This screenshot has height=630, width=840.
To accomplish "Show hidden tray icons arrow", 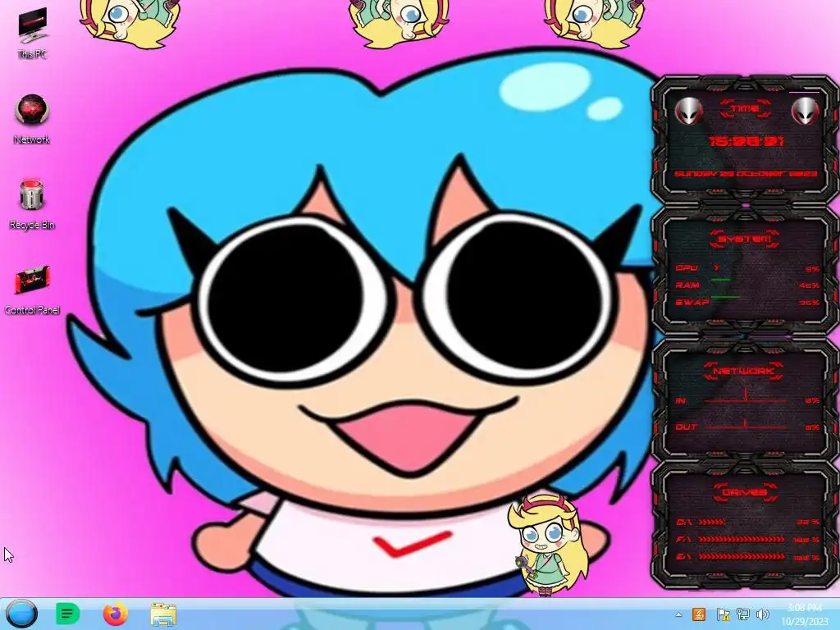I will tap(678, 614).
